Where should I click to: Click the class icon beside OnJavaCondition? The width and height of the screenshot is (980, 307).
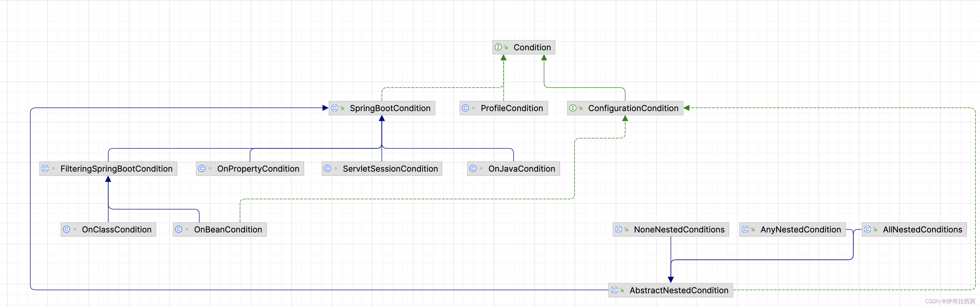[x=473, y=168]
